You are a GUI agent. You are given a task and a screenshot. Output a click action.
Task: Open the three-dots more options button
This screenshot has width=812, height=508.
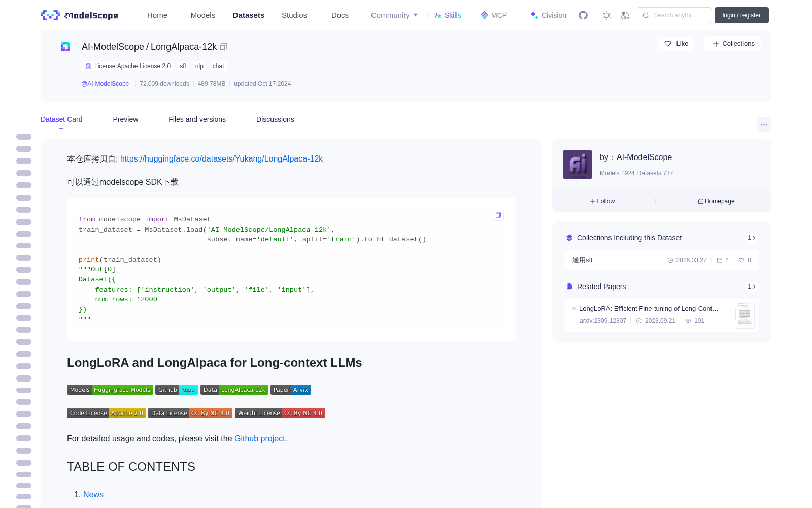(x=764, y=124)
